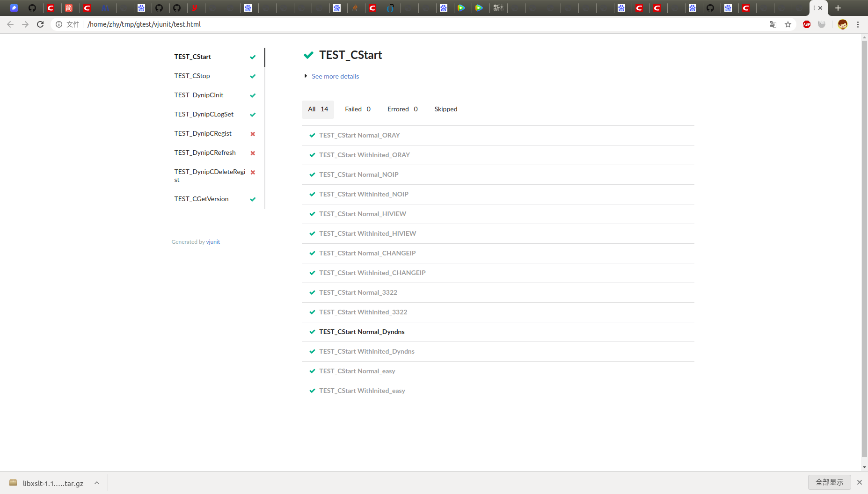Open the libxslt download's action menu arrow
The width and height of the screenshot is (868, 494).
(x=97, y=482)
